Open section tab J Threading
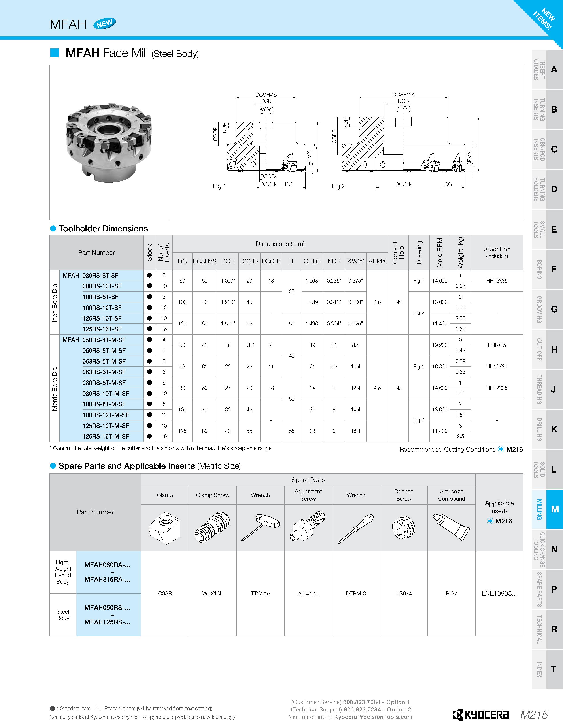 (x=547, y=389)
